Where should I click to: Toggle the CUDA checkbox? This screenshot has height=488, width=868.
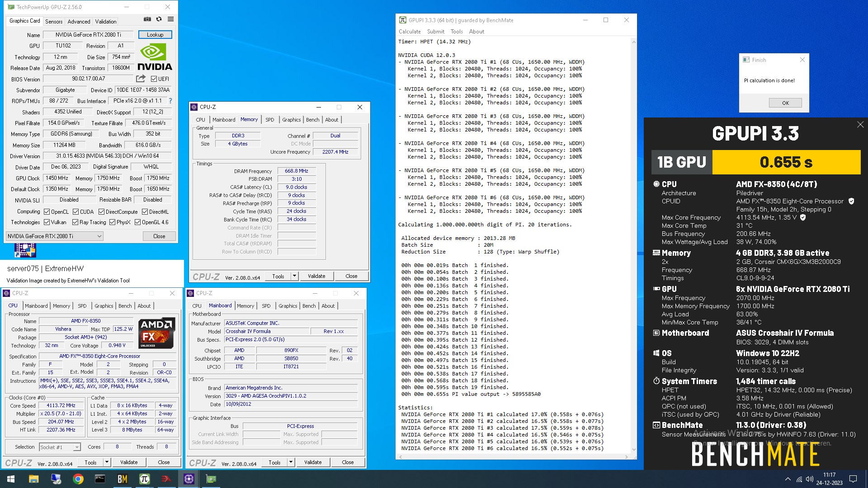(75, 211)
